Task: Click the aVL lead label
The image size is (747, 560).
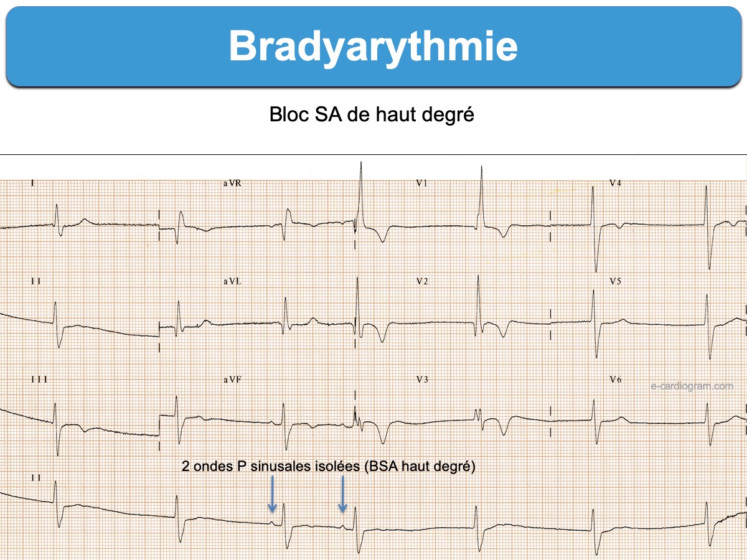Action: tap(232, 282)
